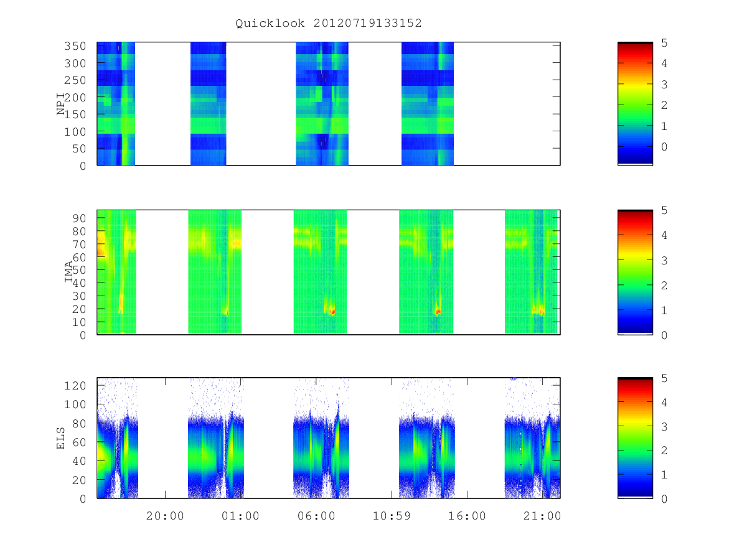747x560 pixels.
Task: Click inside the ELS spectrogram panel
Action: tap(329, 438)
